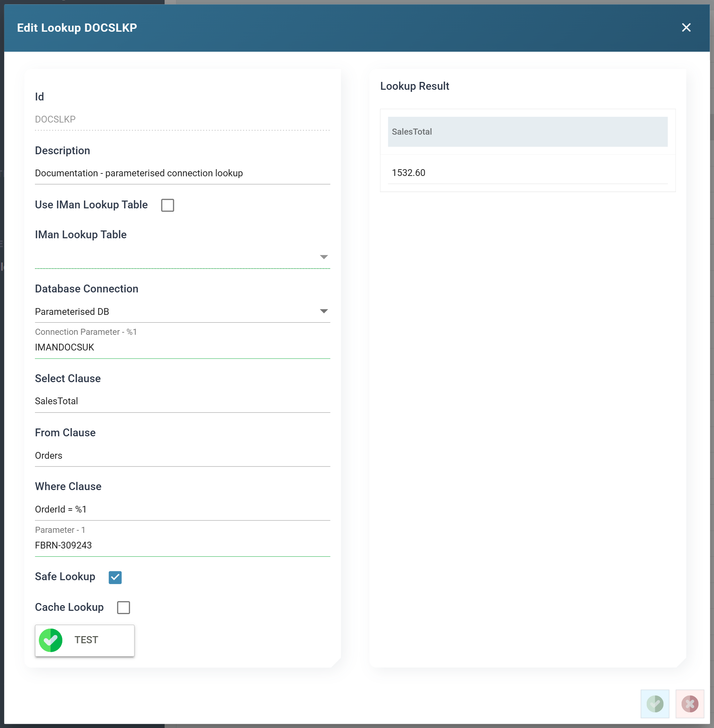
Task: Click the From Clause field containing Orders
Action: click(182, 456)
